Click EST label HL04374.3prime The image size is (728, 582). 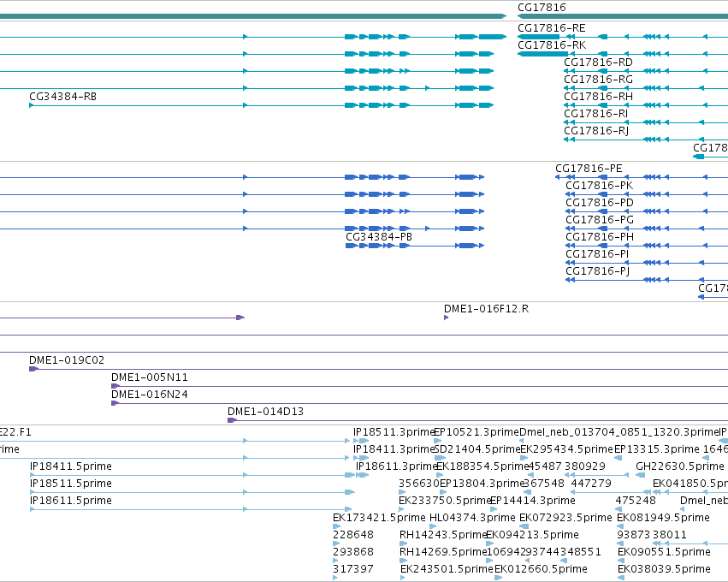click(472, 519)
